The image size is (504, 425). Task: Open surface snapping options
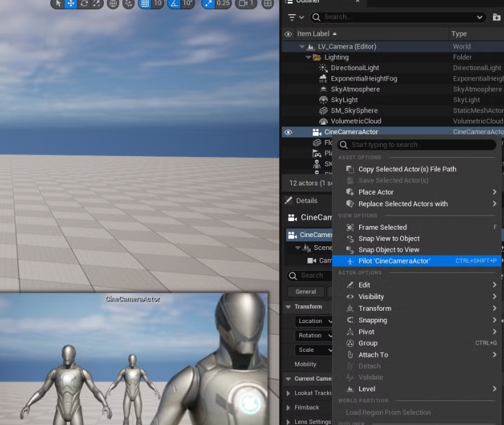pos(128,4)
